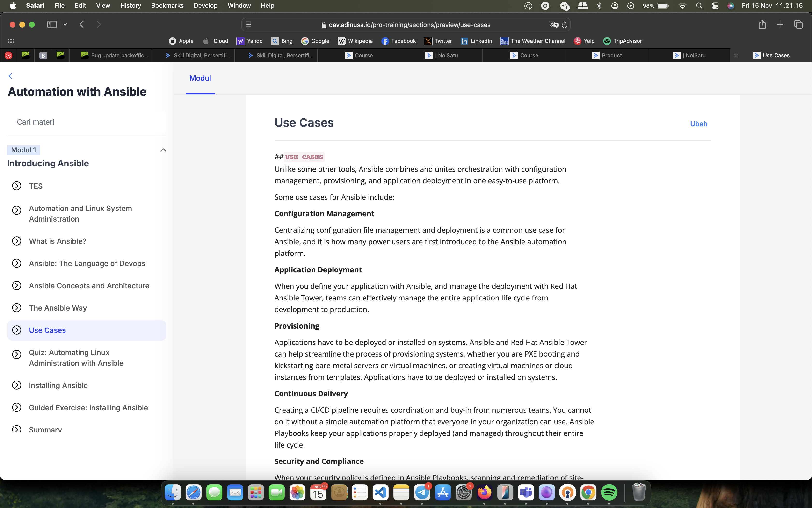Open the Trash in the Dock
The image size is (812, 508).
click(x=639, y=493)
